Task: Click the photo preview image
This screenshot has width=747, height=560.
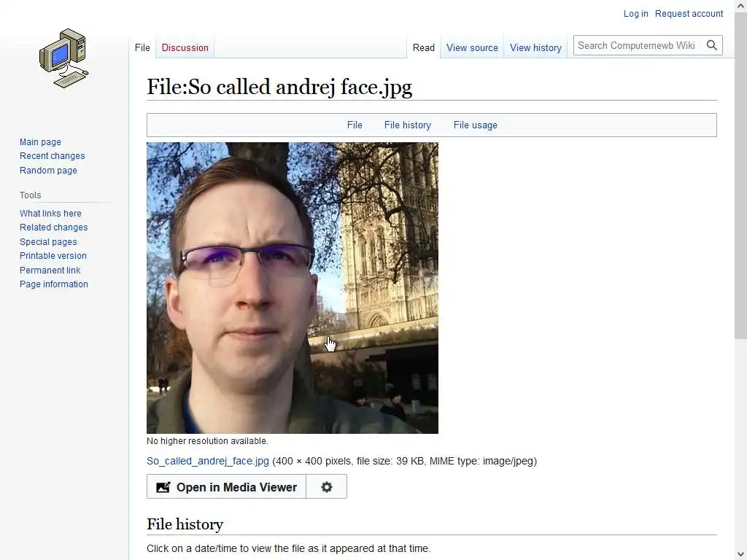Action: 292,287
